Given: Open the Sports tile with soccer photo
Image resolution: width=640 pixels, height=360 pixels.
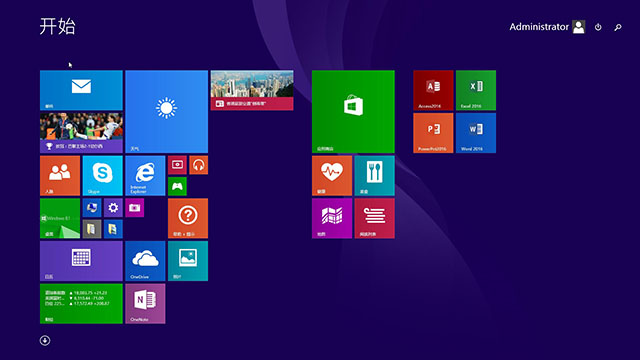Looking at the screenshot, I should pyautogui.click(x=81, y=133).
